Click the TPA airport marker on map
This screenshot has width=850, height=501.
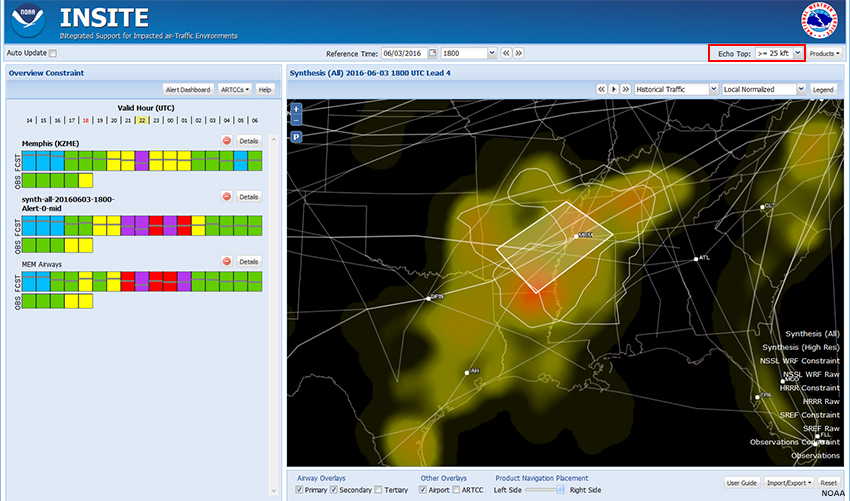point(757,397)
